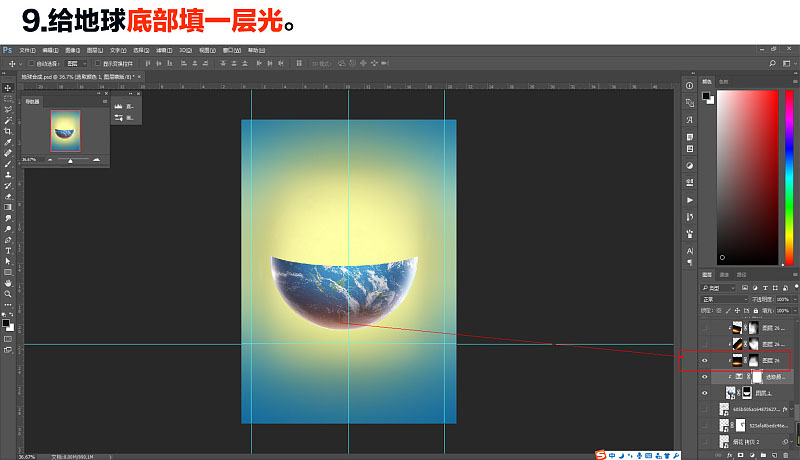Screen dimensions: 800x460
Task: Open the Layers panel flyout menu
Action: [x=795, y=275]
